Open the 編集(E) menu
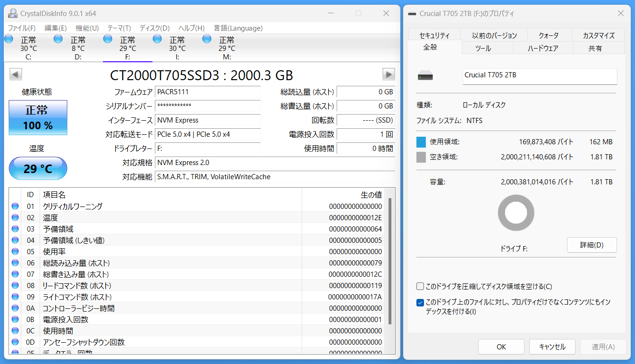 (56, 28)
